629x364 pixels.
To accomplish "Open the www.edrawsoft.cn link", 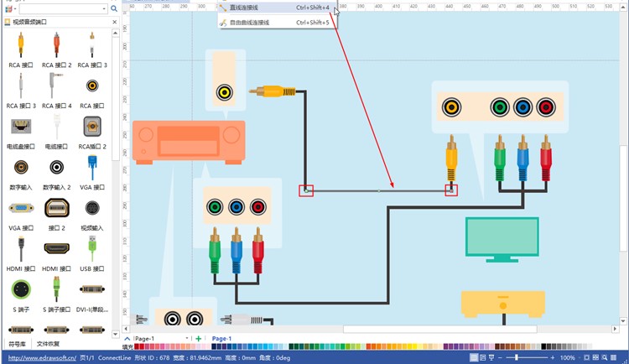I will point(42,357).
